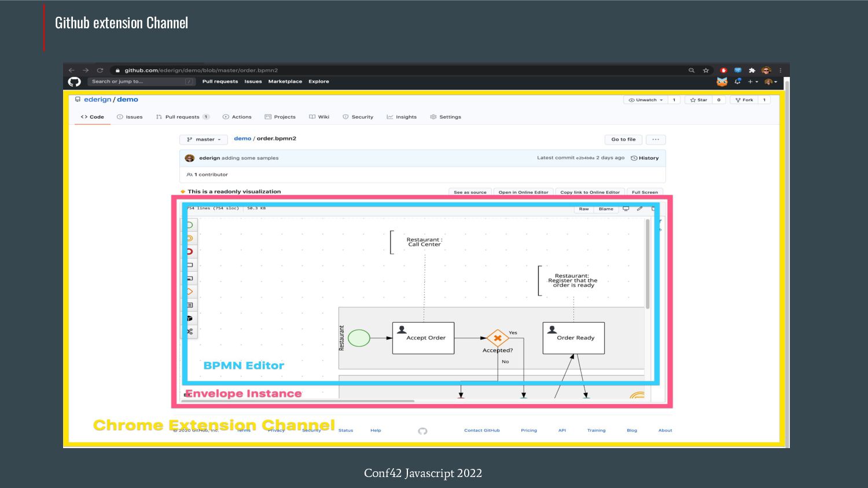
Task: Click the ederign owner link in repo title
Action: (x=97, y=99)
